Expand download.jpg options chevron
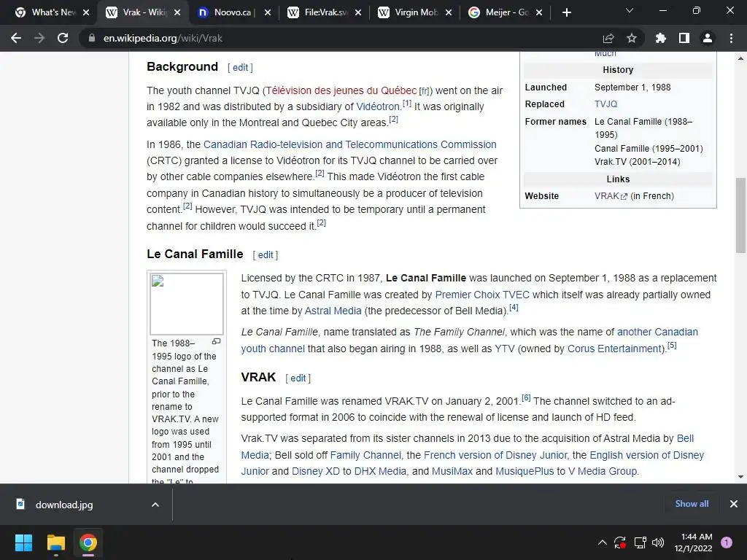Viewport: 747px width, 560px height. point(155,505)
